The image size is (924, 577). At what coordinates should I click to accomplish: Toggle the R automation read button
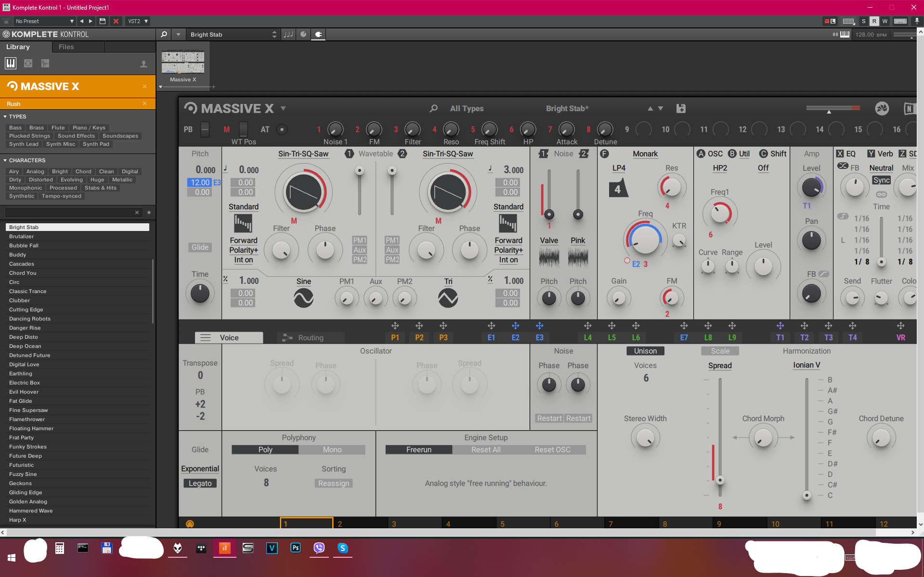[x=874, y=21]
